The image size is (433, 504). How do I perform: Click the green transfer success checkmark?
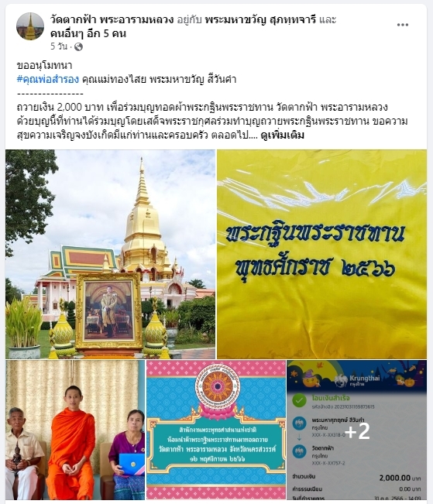point(299,400)
